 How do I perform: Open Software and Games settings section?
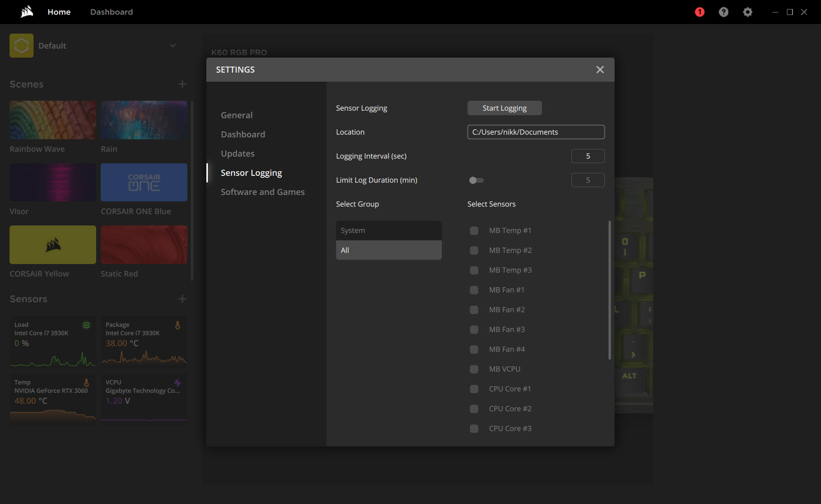point(262,192)
